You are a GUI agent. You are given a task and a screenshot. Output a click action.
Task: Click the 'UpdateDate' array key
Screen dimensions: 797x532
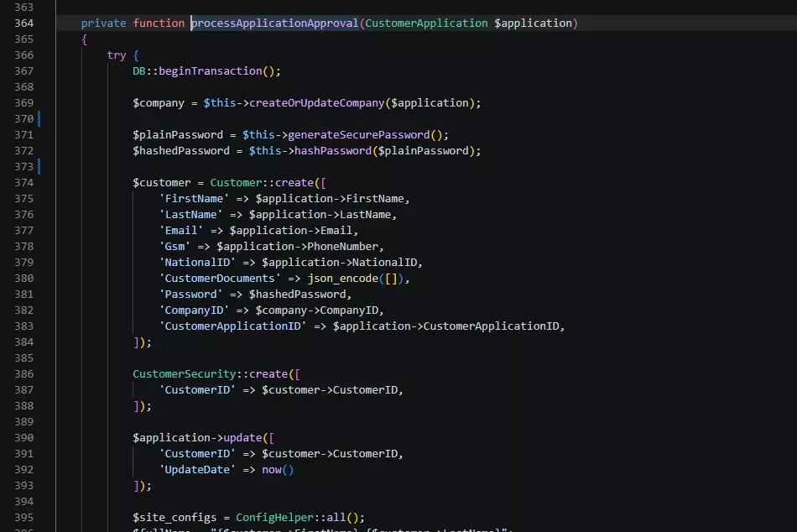(x=197, y=469)
